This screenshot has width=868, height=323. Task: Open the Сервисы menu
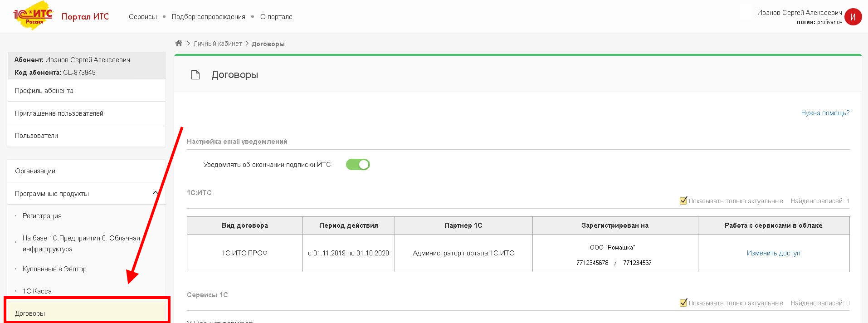point(142,17)
